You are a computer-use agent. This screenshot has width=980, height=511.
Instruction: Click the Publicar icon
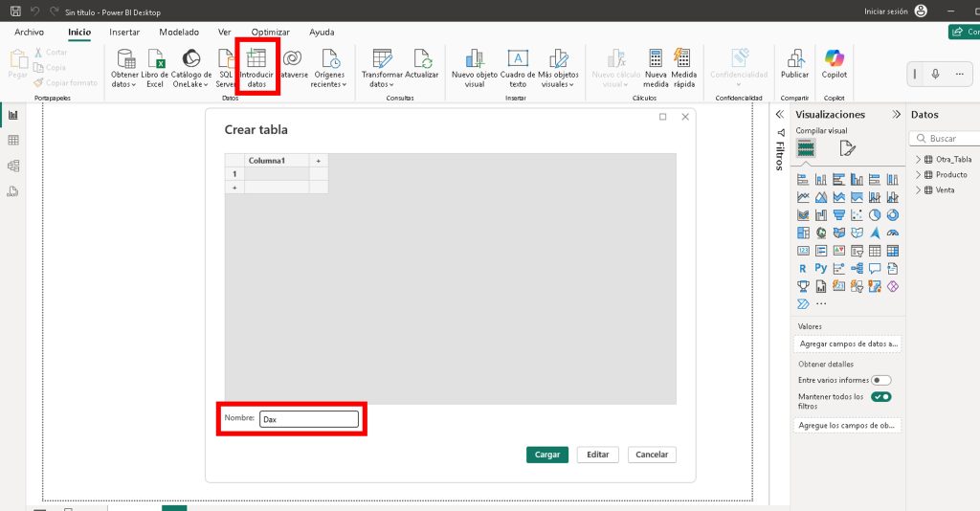coord(794,59)
